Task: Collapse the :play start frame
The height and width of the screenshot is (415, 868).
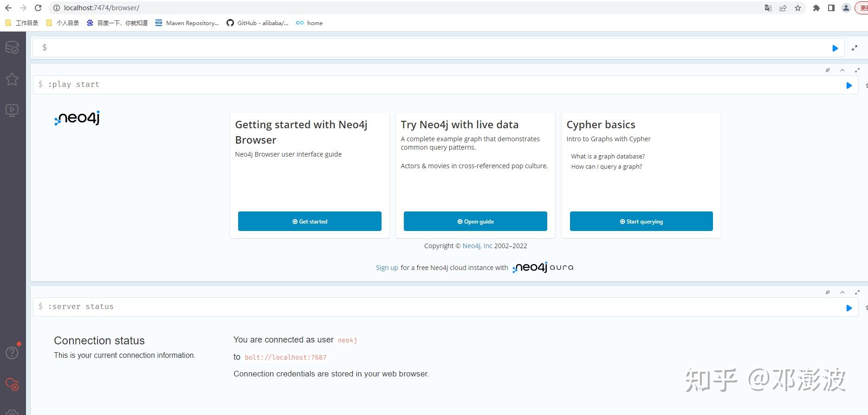Action: (842, 70)
